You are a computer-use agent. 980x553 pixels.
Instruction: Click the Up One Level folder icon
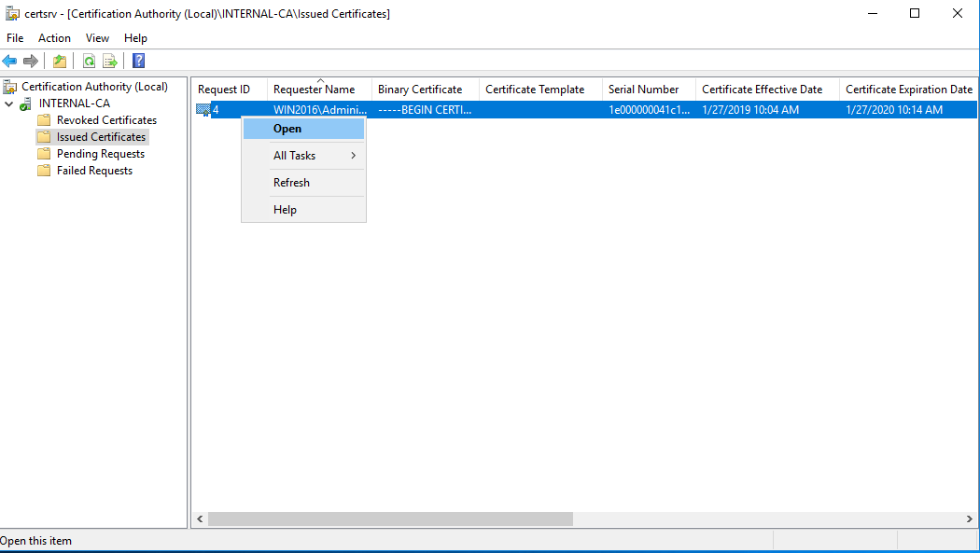(x=60, y=62)
